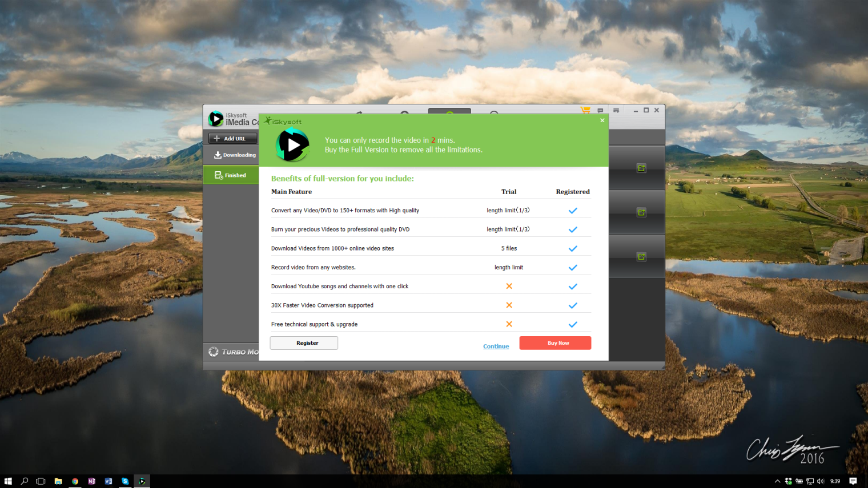
Task: Open File Explorer from the taskbar
Action: click(58, 481)
